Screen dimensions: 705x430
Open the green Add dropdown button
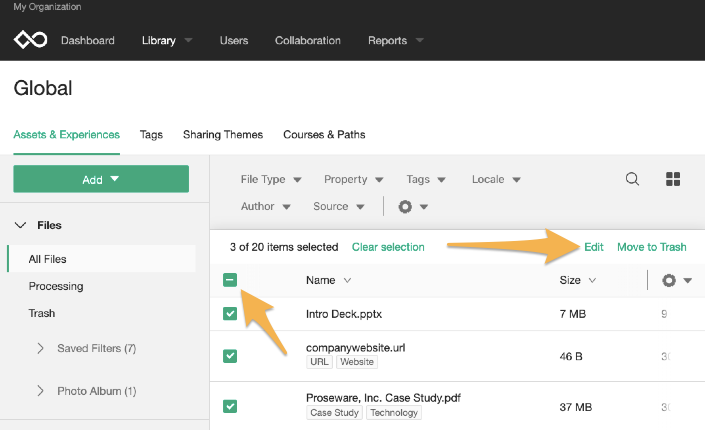coord(101,179)
